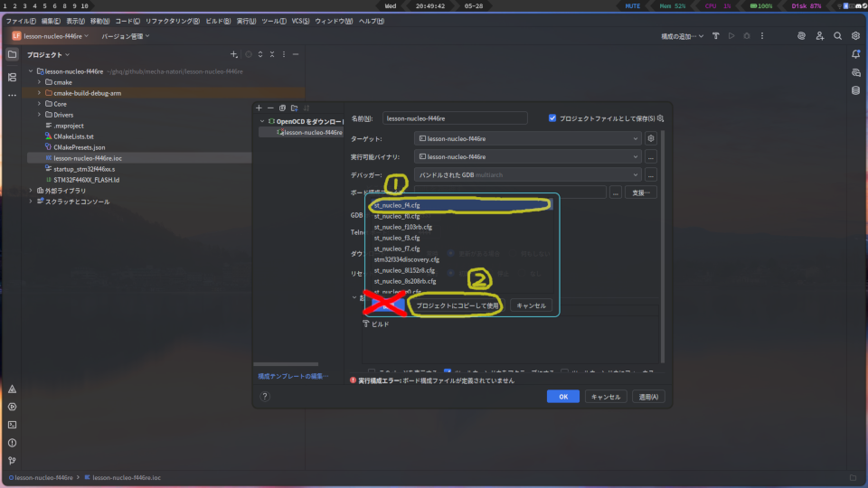Image resolution: width=868 pixels, height=488 pixels.
Task: Hide the Project panel with minus icon
Action: [x=296, y=54]
